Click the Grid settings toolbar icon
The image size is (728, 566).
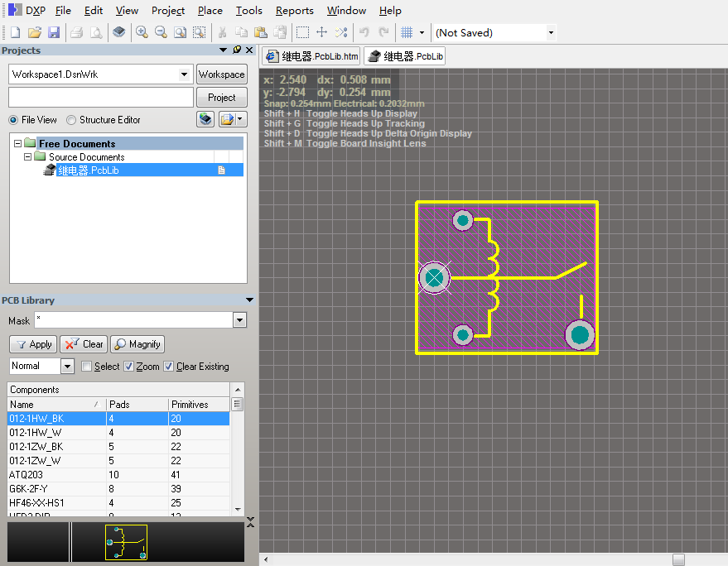[x=407, y=32]
